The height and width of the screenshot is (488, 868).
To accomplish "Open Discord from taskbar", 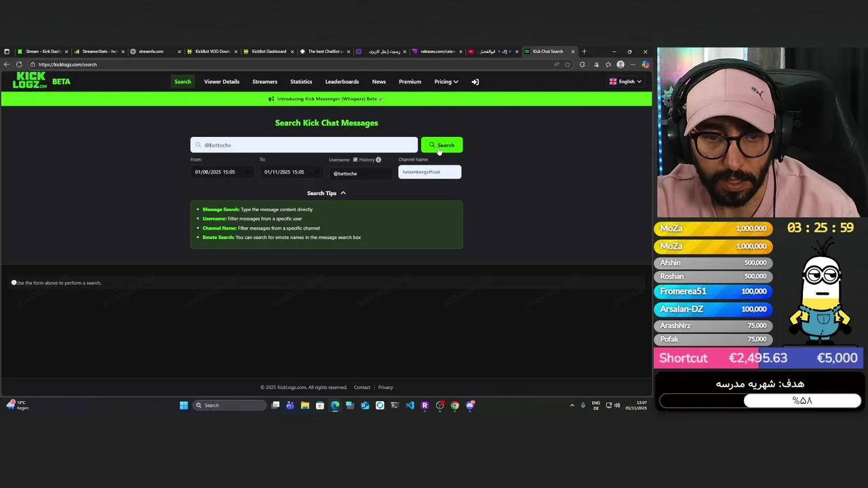I will tap(470, 405).
